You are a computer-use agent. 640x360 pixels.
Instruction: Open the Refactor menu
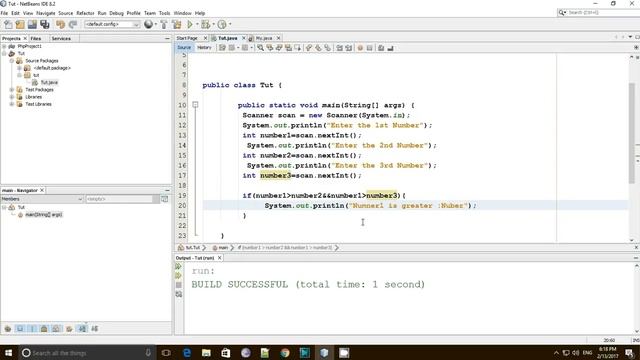pyautogui.click(x=85, y=13)
